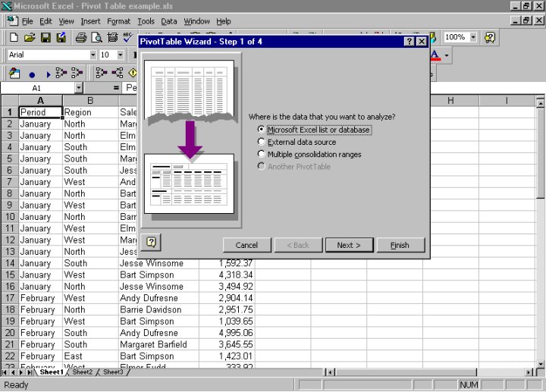Click East in row 22

[90, 356]
